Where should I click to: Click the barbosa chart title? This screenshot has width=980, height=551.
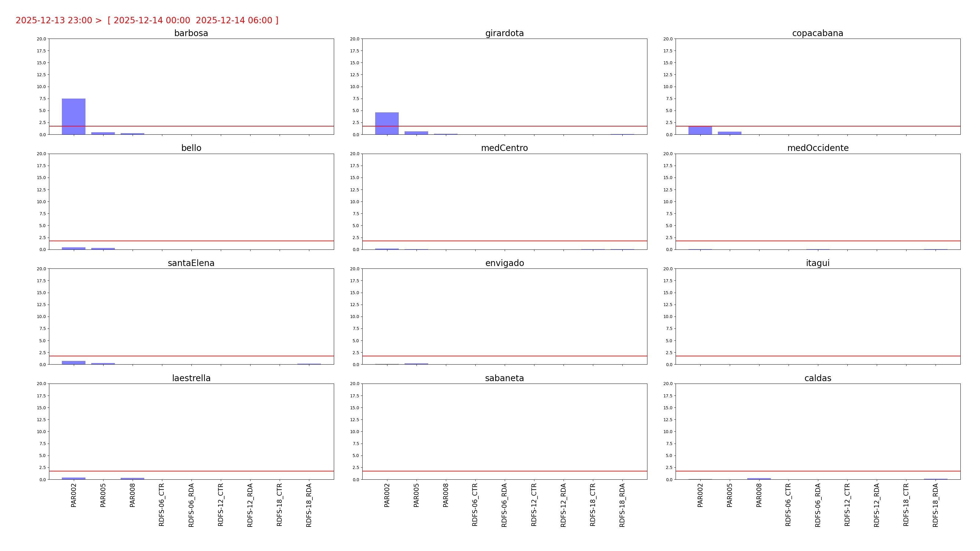(x=191, y=33)
